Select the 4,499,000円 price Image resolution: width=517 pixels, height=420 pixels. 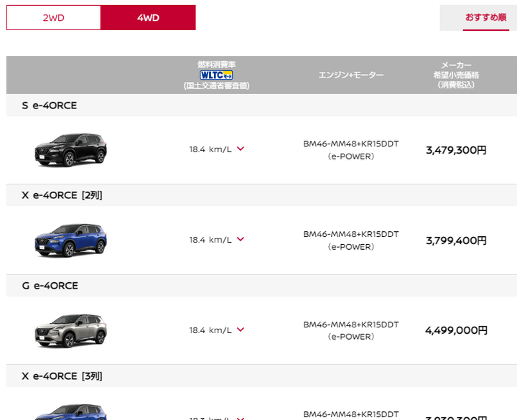[457, 330]
